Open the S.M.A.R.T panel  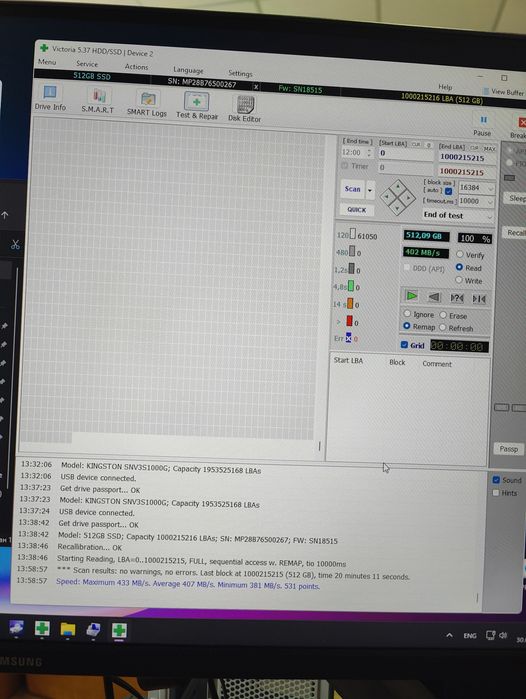point(98,101)
